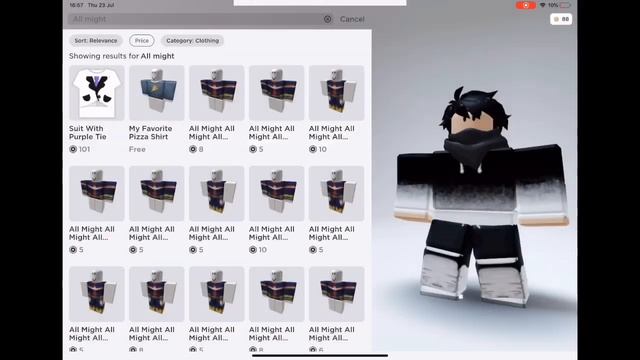Screen dimensions: 640x360
Task: Tap the home indicator bar at bottom
Action: pos(320,356)
